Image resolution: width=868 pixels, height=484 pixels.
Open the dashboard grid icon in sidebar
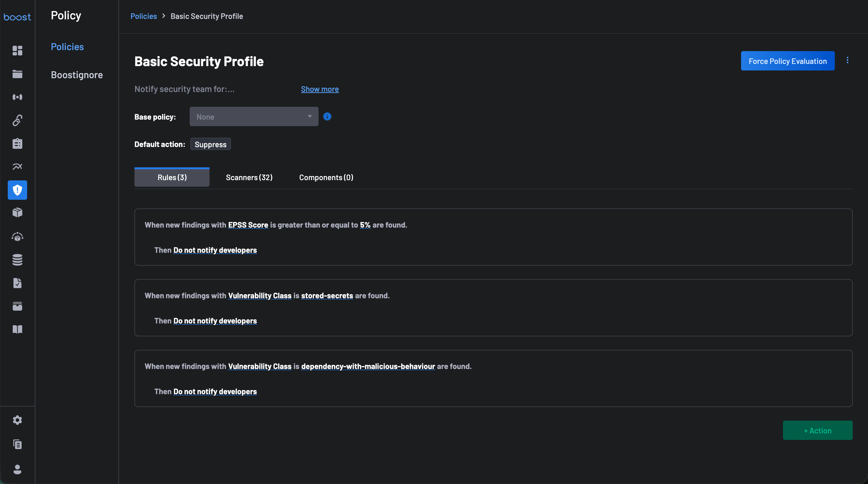(x=17, y=51)
